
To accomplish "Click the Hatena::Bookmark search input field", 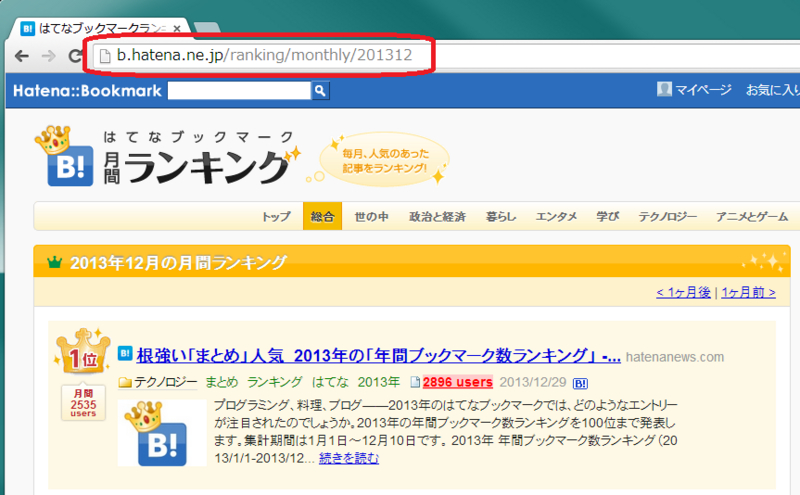I will pos(239,90).
